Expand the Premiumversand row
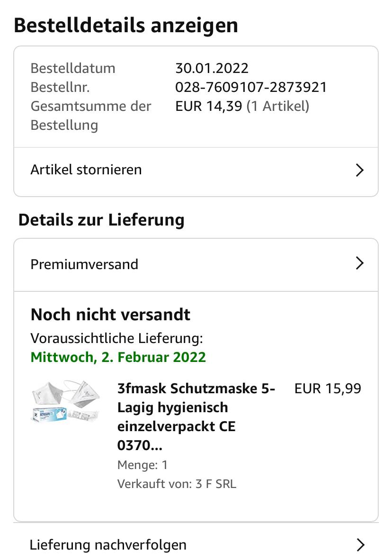392x560 pixels. point(84,264)
